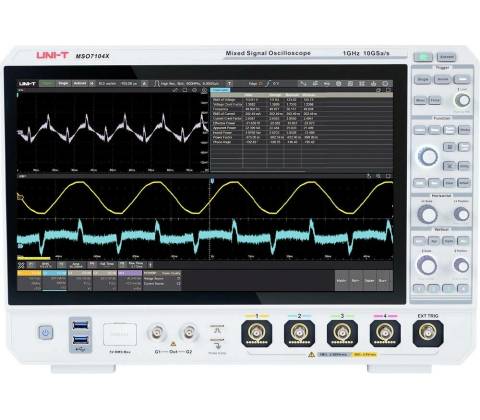Image resolution: width=480 pixels, height=420 pixels.
Task: Toggle the green Vertical section button
Action: (463, 240)
